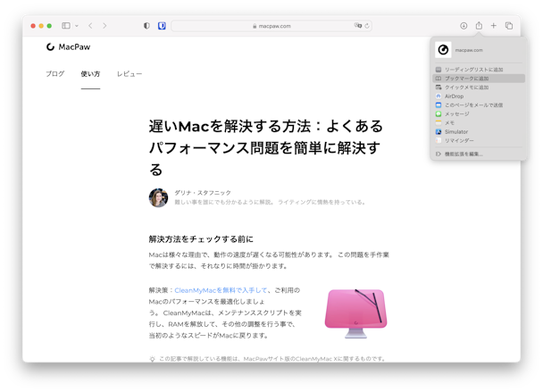Reload the page with the refresh icon

point(367,26)
